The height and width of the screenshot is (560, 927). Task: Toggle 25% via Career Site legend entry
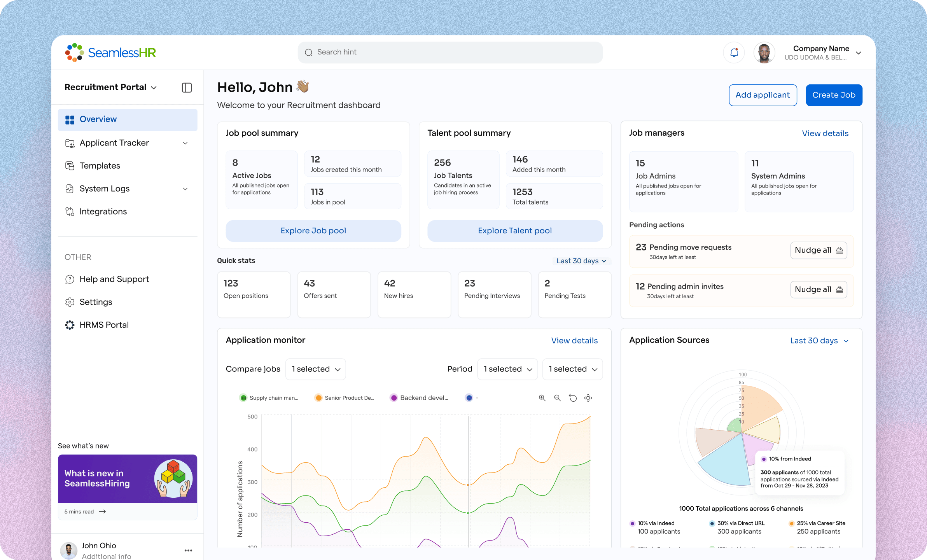tap(817, 527)
